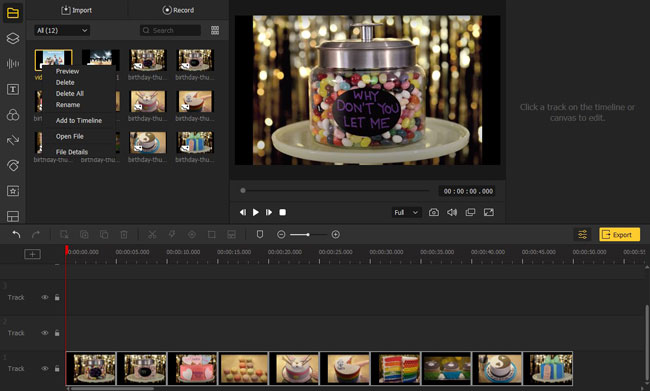Toggle visibility eye of Track 2

44,333
